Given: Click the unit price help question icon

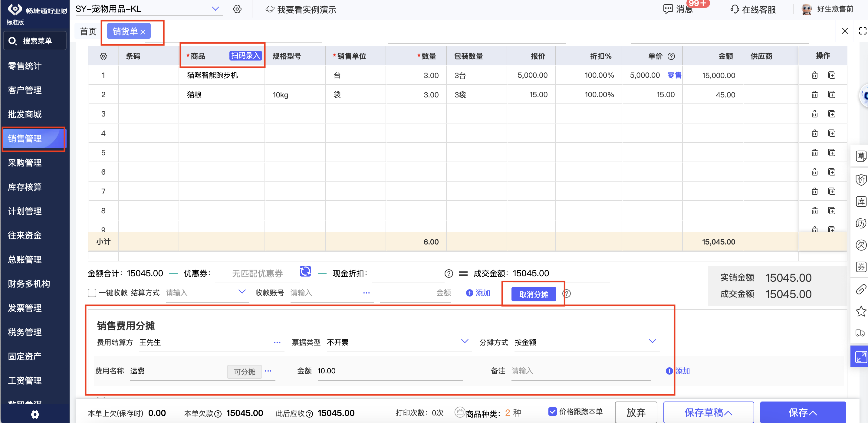Looking at the screenshot, I should [x=671, y=56].
